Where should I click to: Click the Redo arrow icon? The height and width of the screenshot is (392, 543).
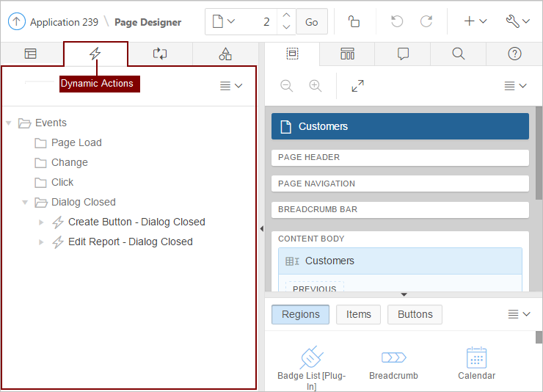coord(426,21)
